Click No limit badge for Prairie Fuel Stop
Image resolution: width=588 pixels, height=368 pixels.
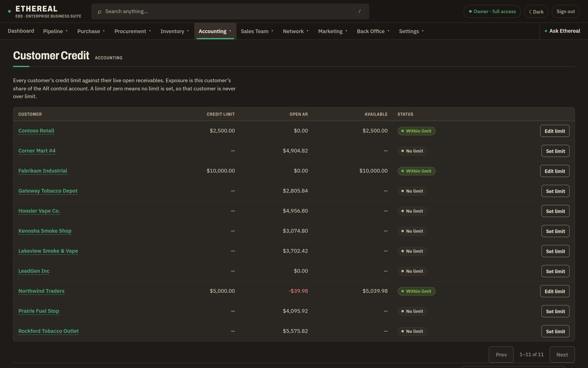[412, 311]
